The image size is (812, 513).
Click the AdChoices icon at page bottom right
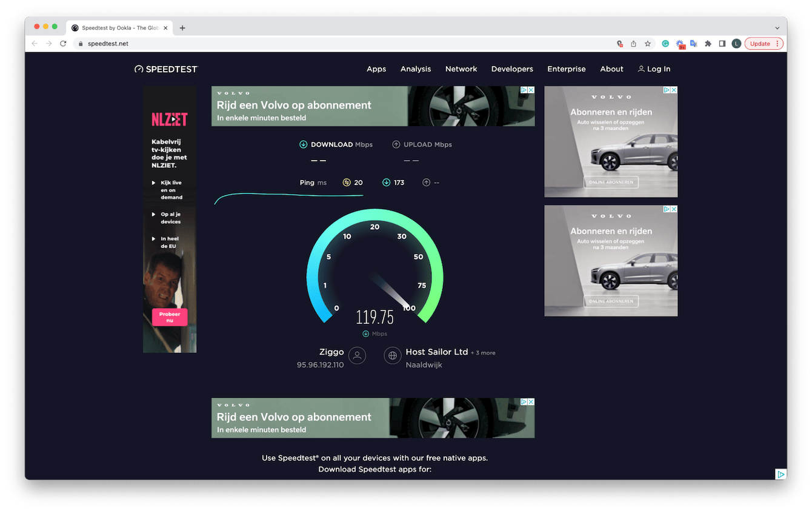click(x=781, y=474)
